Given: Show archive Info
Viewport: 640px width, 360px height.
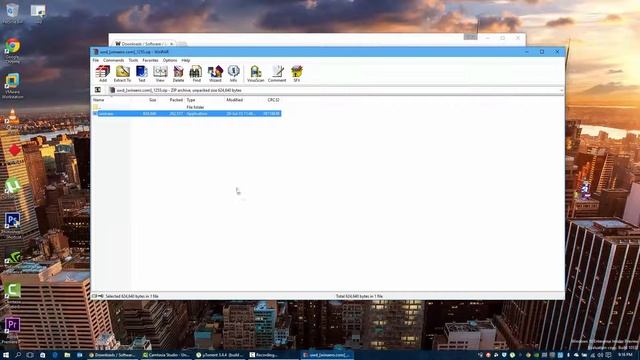Looking at the screenshot, I should coord(233,73).
